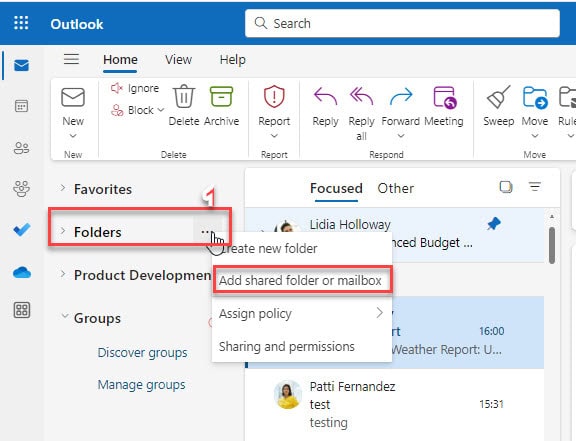Viewport: 576px width, 441px height.
Task: Switch to the Help ribbon tab
Action: click(233, 60)
